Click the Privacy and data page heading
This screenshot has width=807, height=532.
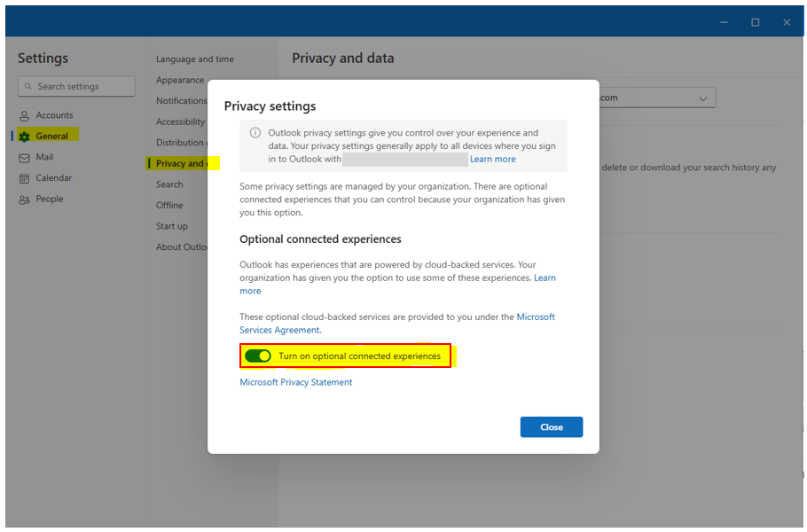coord(343,59)
